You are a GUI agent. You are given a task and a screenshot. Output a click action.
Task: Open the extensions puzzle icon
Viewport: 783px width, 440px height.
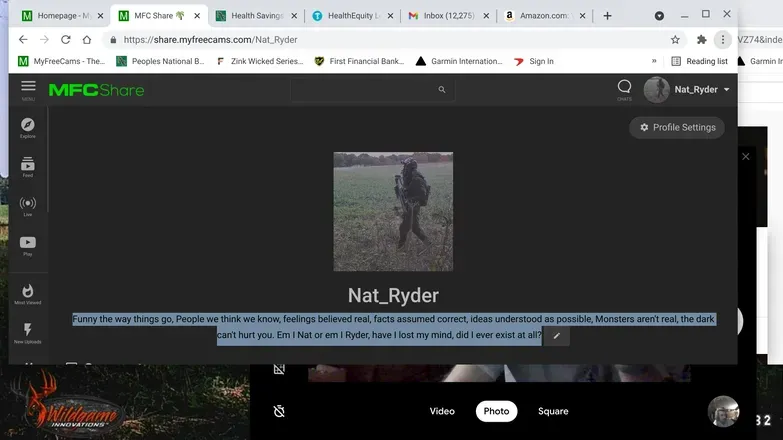[701, 39]
